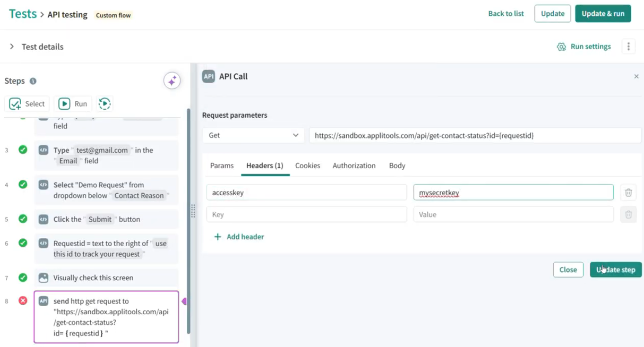
Task: Open the Body tab
Action: coord(397,165)
